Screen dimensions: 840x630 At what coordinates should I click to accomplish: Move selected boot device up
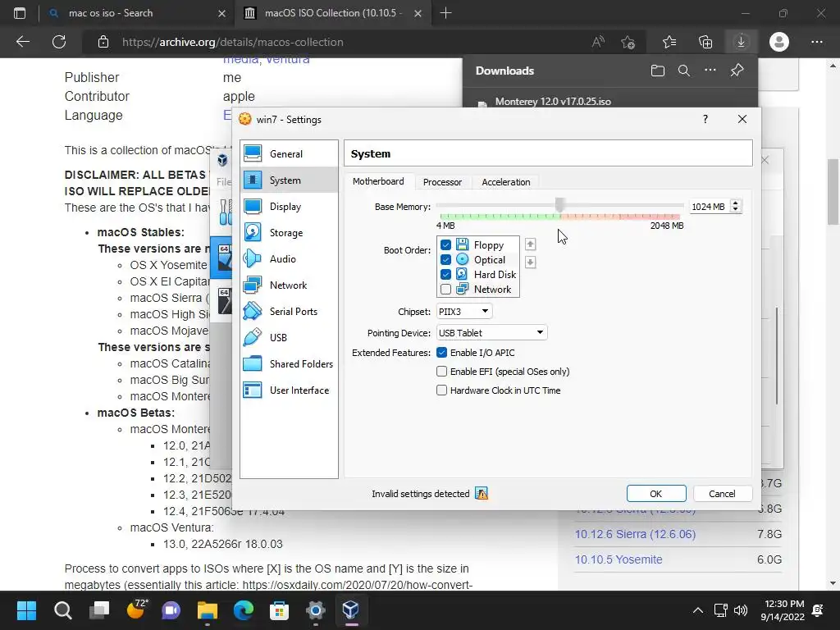pos(531,244)
